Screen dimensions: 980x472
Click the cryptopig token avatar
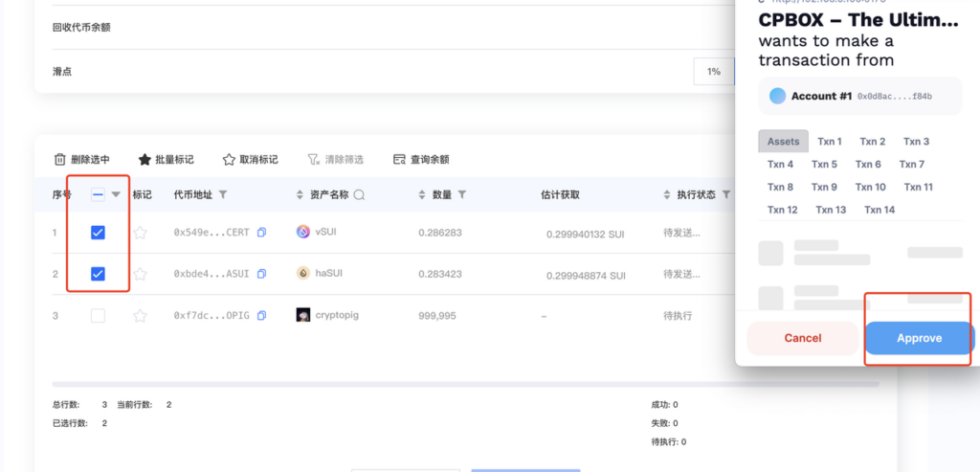pyautogui.click(x=303, y=315)
